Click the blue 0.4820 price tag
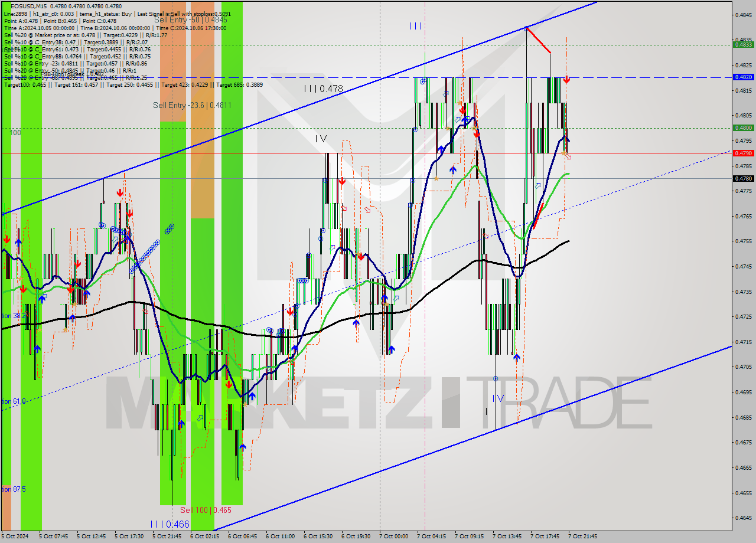756x543 pixels. tap(742, 77)
